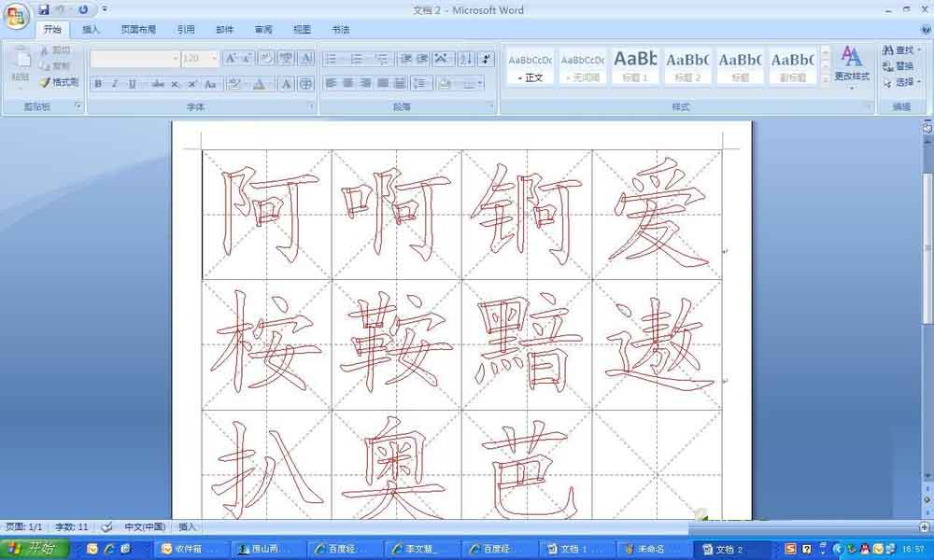Toggle superscript formatting
Viewport: 934px width, 560px height.
(191, 84)
